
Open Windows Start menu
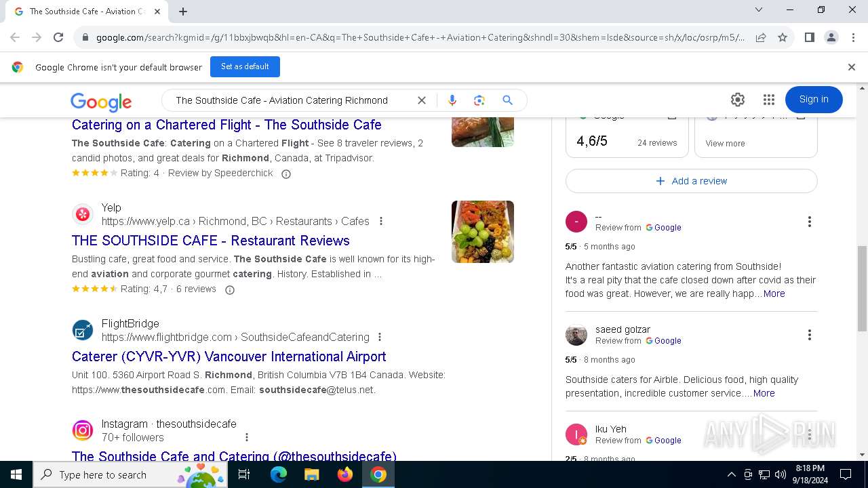(16, 474)
